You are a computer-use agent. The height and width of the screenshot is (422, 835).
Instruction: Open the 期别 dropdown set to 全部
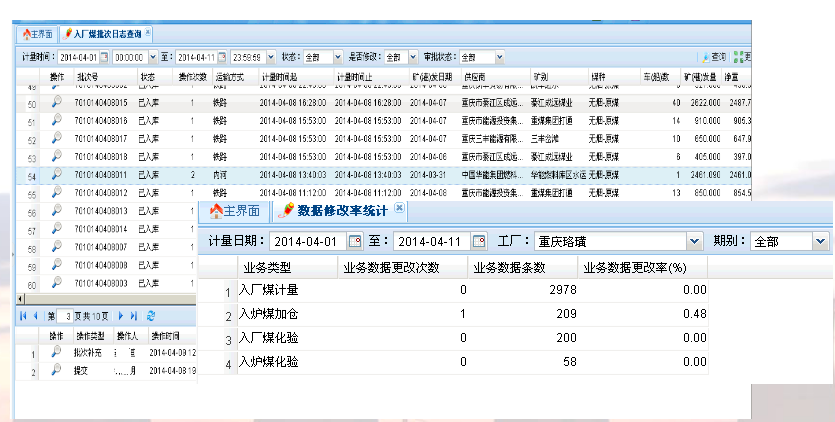click(x=820, y=241)
